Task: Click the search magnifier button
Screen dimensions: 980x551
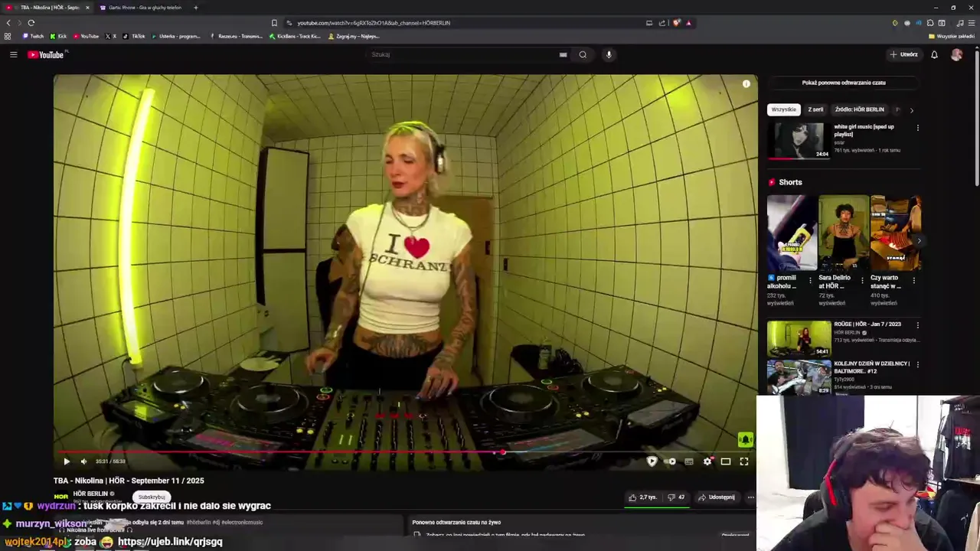Action: (583, 54)
